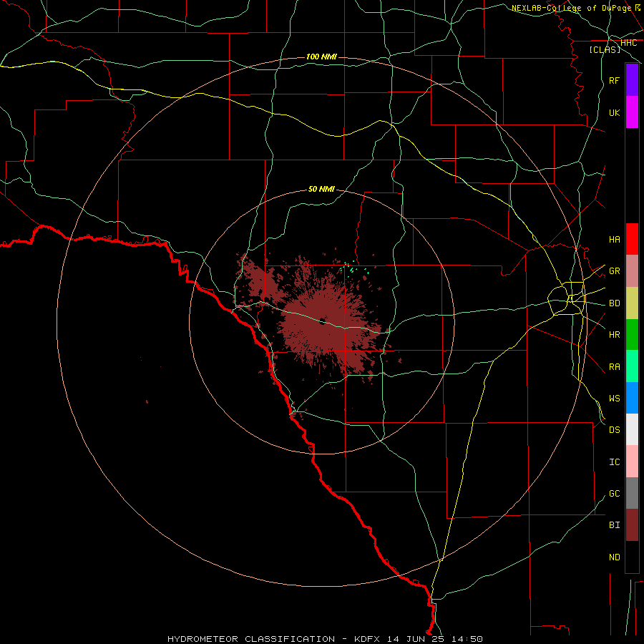Click the black radar site dot at center
This screenshot has height=644, width=644.
click(323, 321)
